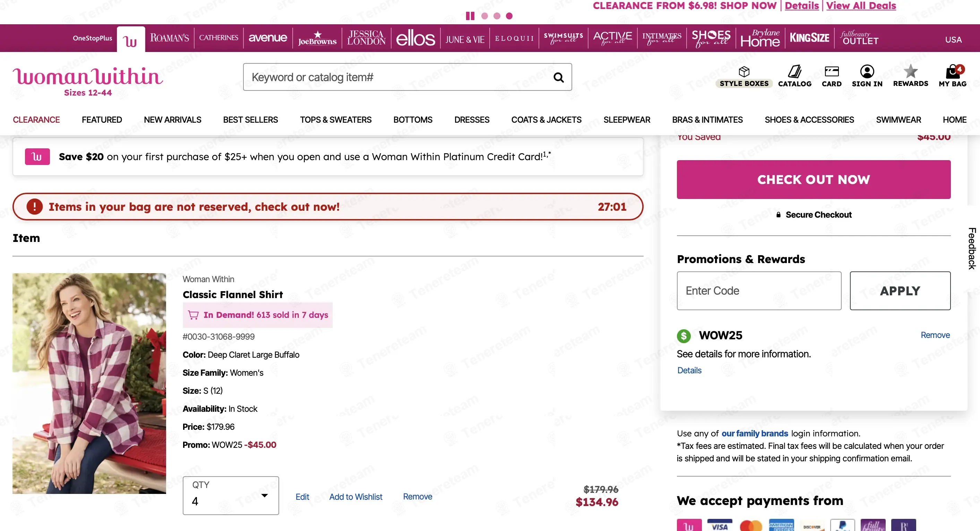This screenshot has width=980, height=531.
Task: Click the Sign In account icon
Action: [x=867, y=76]
